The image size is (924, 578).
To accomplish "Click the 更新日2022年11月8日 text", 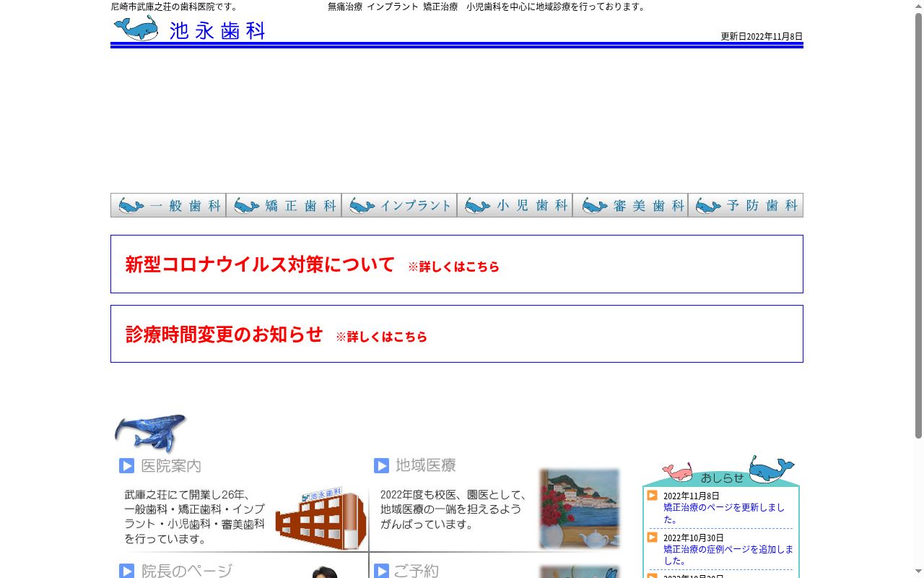I will 762,36.
